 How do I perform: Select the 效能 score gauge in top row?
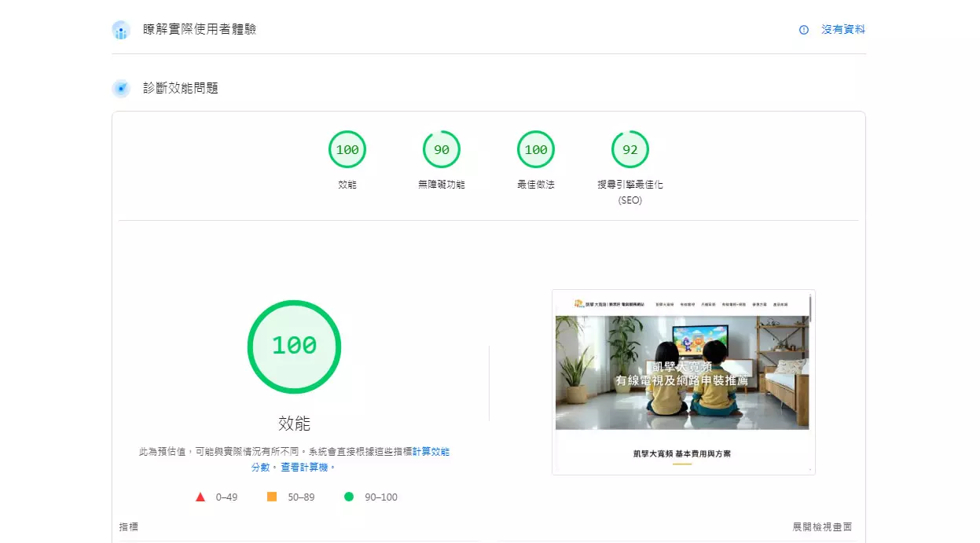pyautogui.click(x=347, y=149)
